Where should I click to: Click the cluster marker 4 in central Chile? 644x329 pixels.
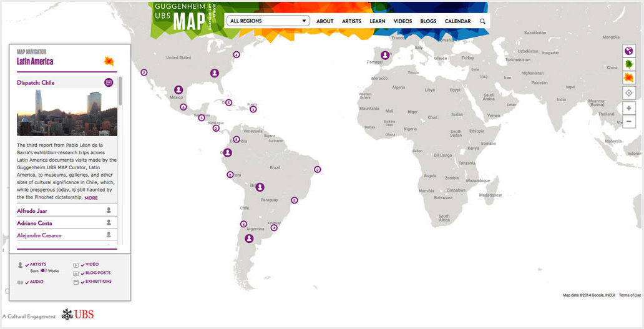point(243,224)
